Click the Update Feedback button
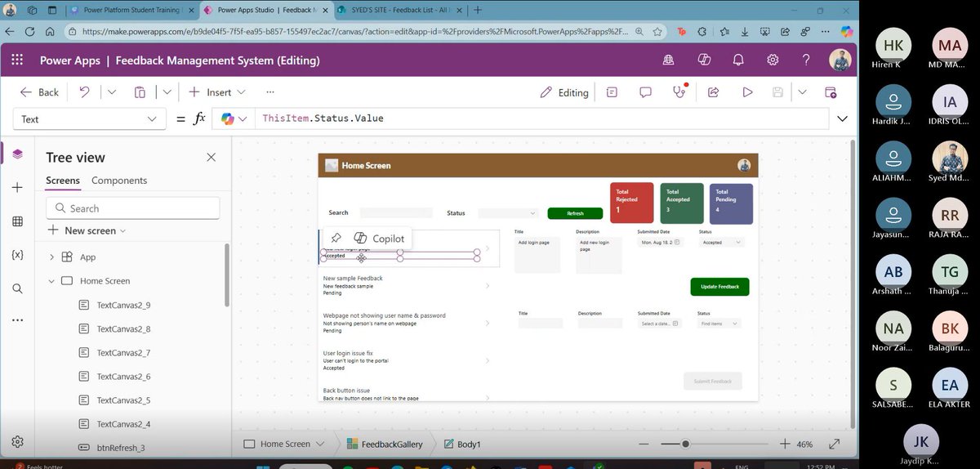Viewport: 980px width, 469px height. [719, 287]
